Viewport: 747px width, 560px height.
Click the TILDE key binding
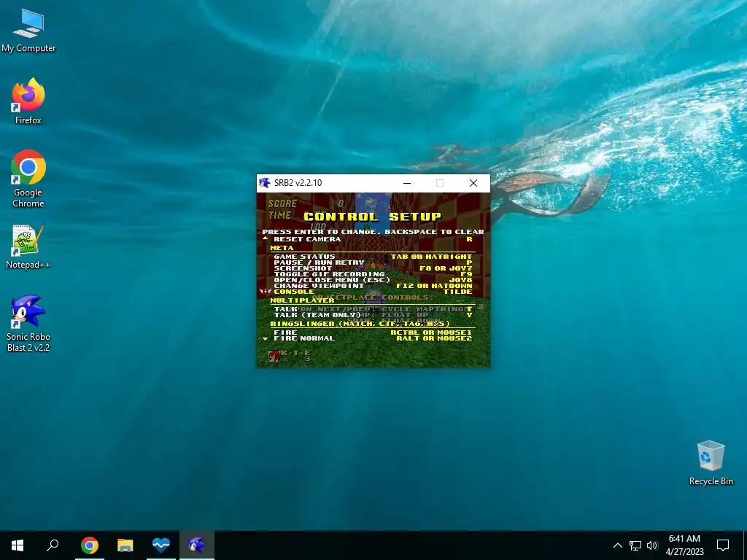click(x=458, y=292)
